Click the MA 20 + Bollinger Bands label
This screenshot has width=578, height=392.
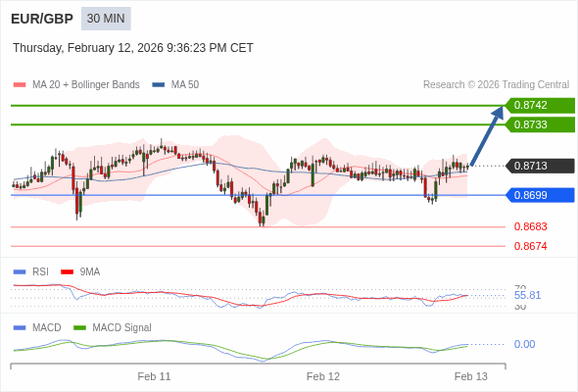pyautogui.click(x=86, y=85)
